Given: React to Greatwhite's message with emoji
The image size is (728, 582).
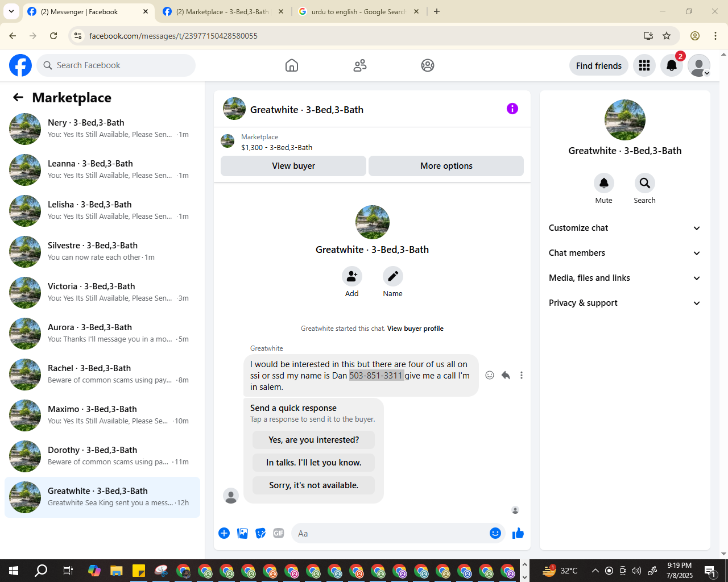Looking at the screenshot, I should (490, 375).
